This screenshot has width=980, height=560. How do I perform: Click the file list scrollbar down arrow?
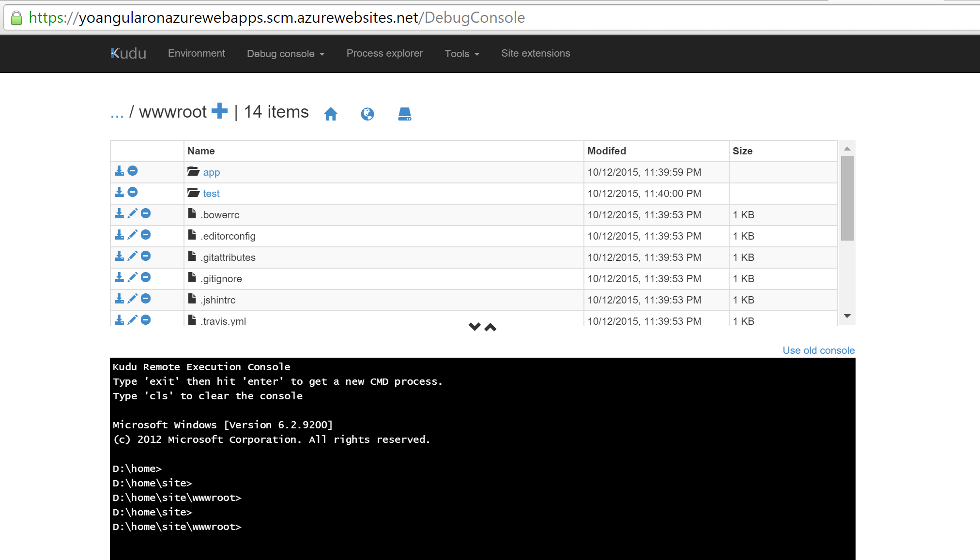point(847,316)
